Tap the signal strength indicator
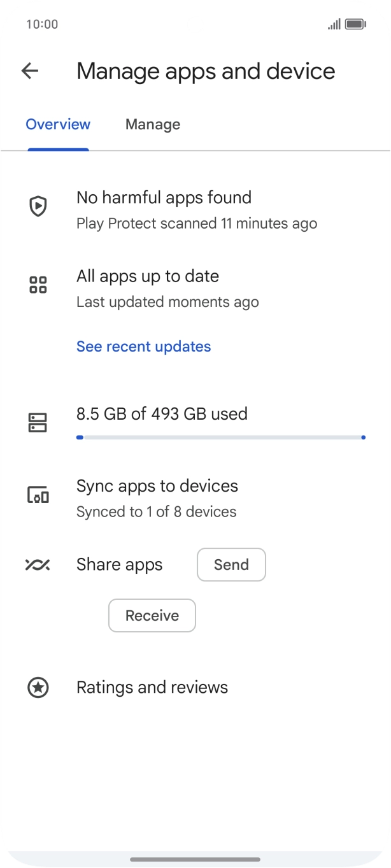The height and width of the screenshot is (868, 391). point(334,24)
